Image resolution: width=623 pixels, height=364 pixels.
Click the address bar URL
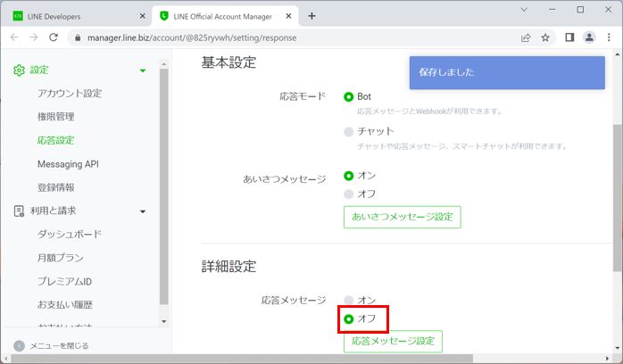pos(192,37)
